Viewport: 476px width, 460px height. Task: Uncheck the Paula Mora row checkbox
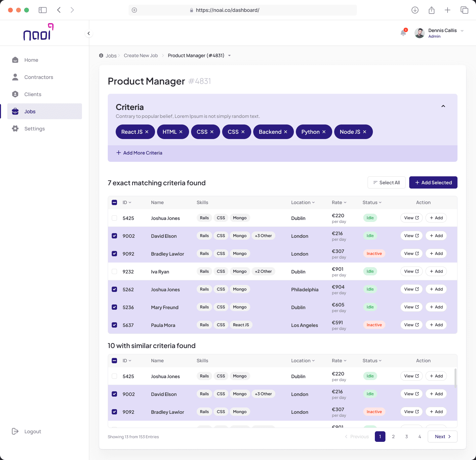(x=114, y=325)
